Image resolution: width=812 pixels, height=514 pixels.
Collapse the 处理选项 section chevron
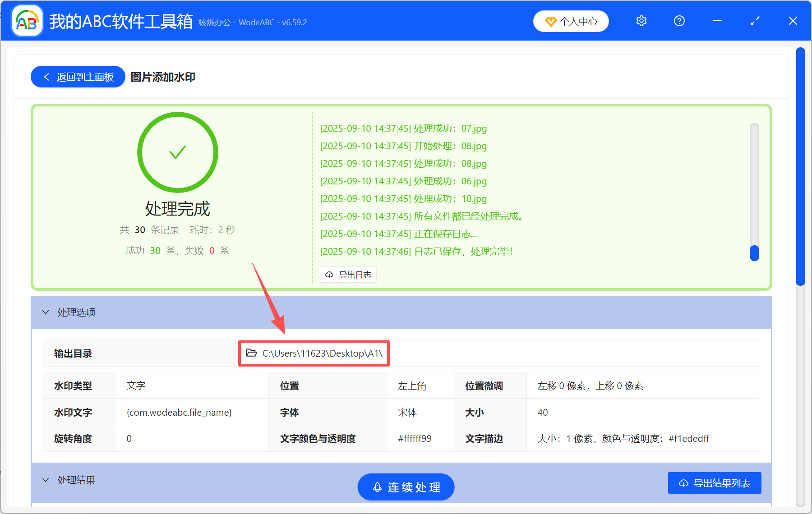[46, 312]
